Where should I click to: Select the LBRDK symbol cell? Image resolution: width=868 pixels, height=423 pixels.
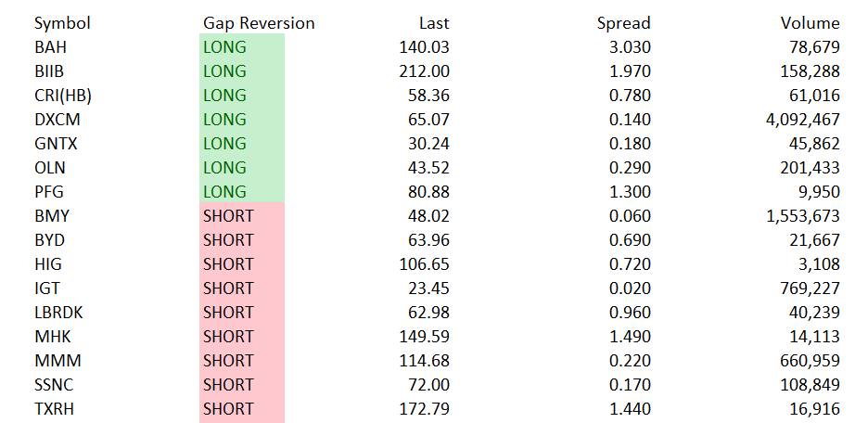[x=58, y=313]
